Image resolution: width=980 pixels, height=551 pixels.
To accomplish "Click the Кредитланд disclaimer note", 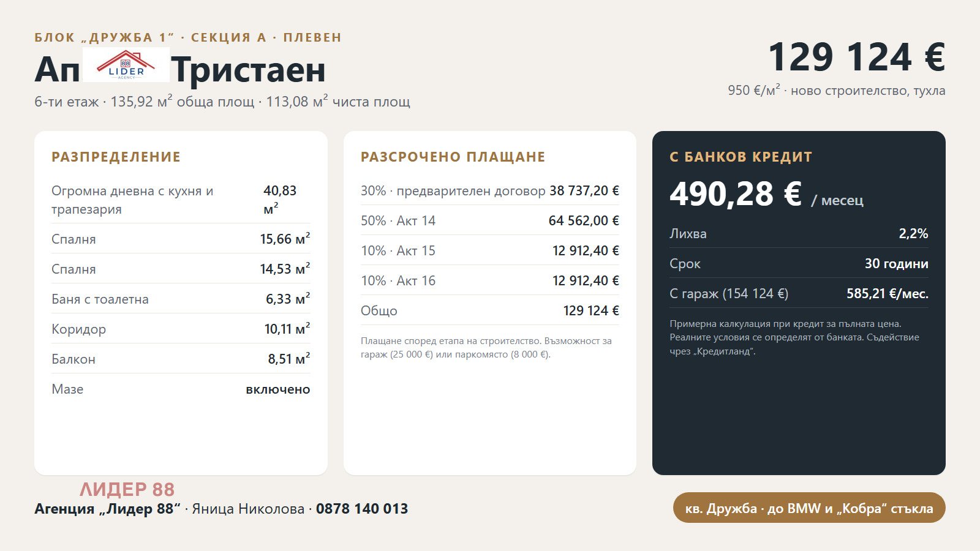I will [x=794, y=337].
